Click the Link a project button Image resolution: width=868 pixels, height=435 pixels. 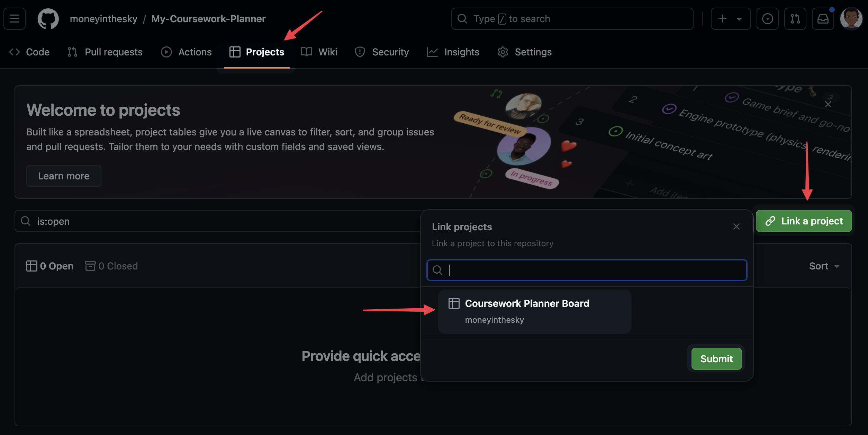(x=804, y=221)
